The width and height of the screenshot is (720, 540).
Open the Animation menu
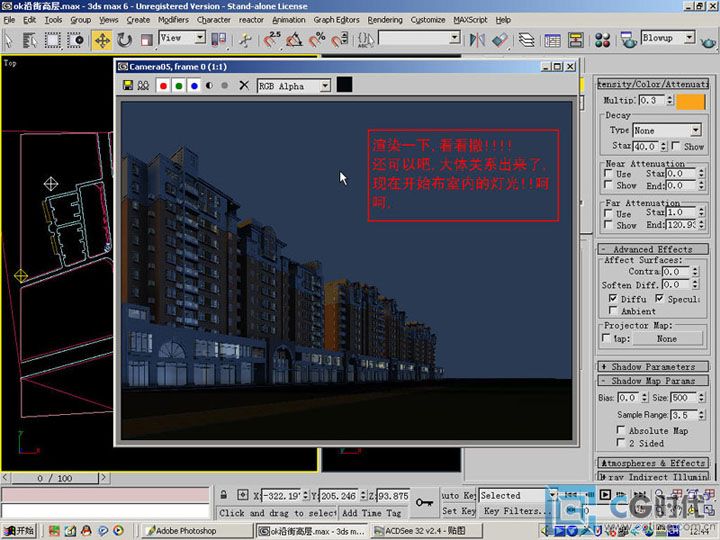[288, 20]
